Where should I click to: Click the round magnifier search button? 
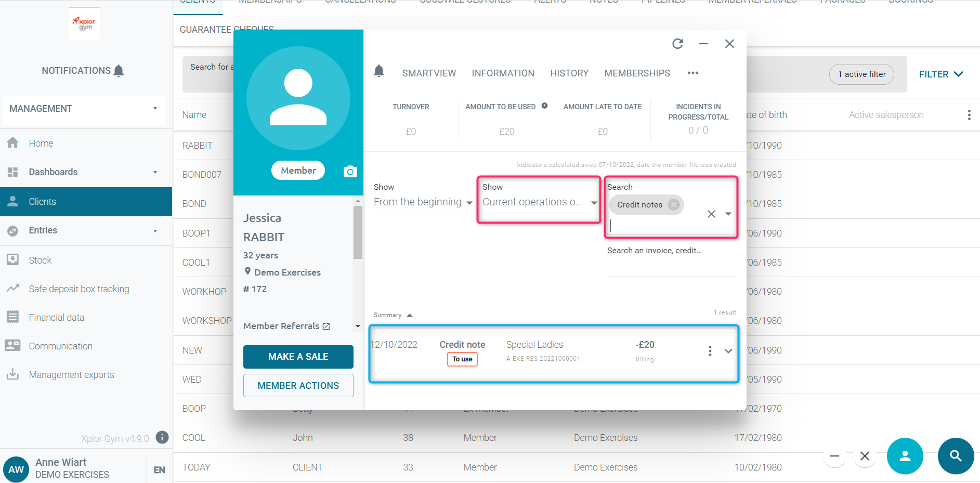(x=956, y=456)
